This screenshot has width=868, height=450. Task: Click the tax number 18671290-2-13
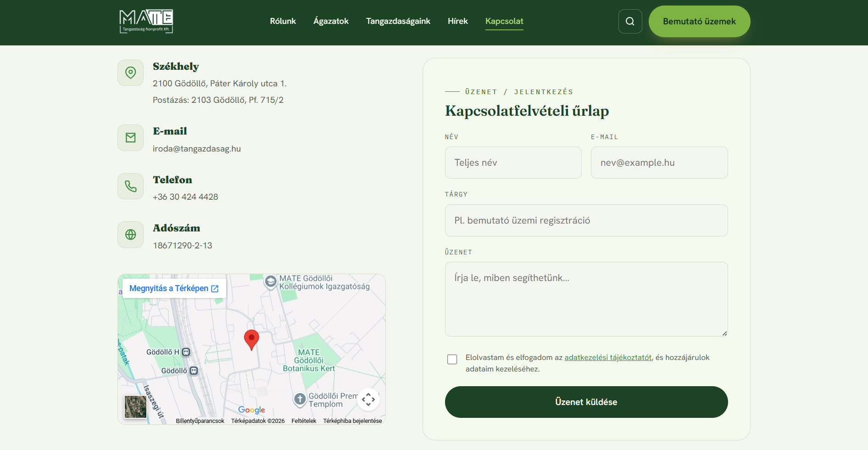[183, 246]
